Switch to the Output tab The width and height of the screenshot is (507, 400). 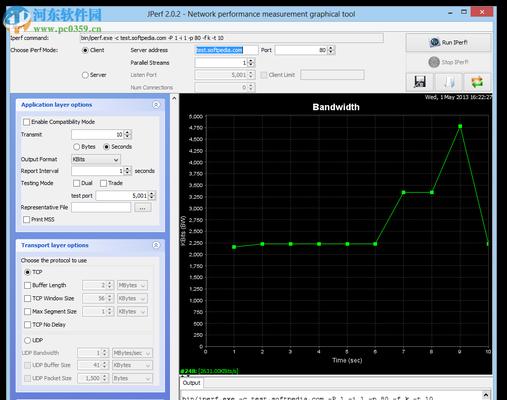coord(192,383)
